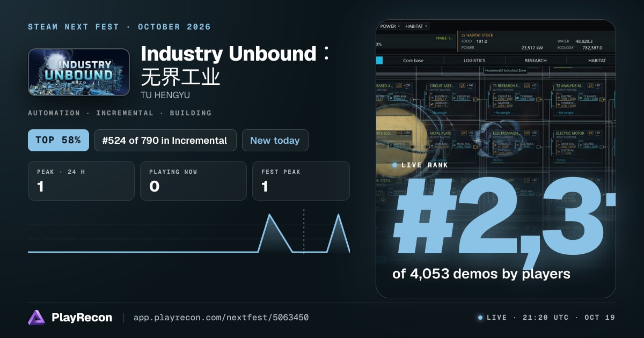Screen dimensions: 644x338
Task: Click the PlayRecon brand name
Action: tap(82, 318)
